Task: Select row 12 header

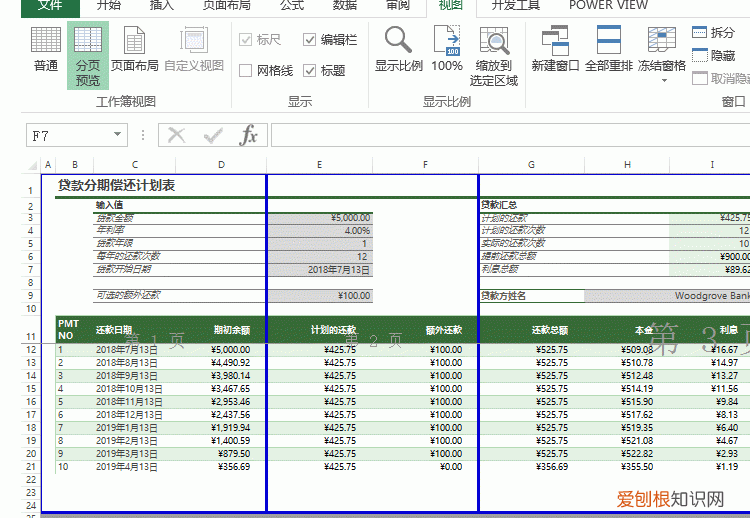Action: coord(31,350)
